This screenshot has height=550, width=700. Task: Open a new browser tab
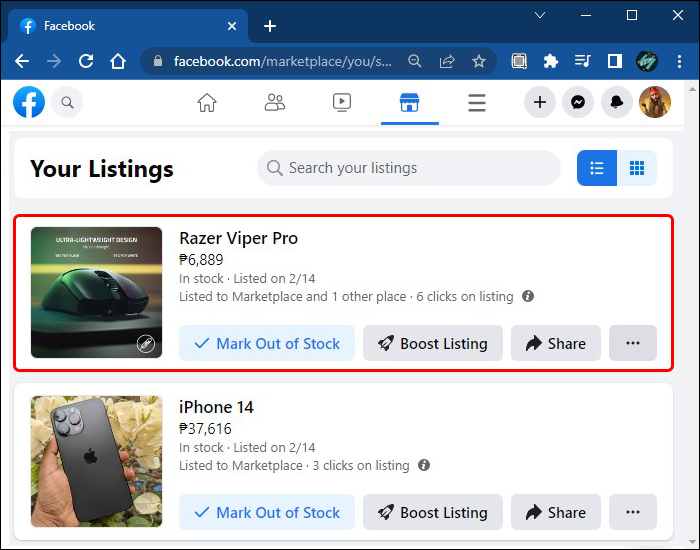270,26
